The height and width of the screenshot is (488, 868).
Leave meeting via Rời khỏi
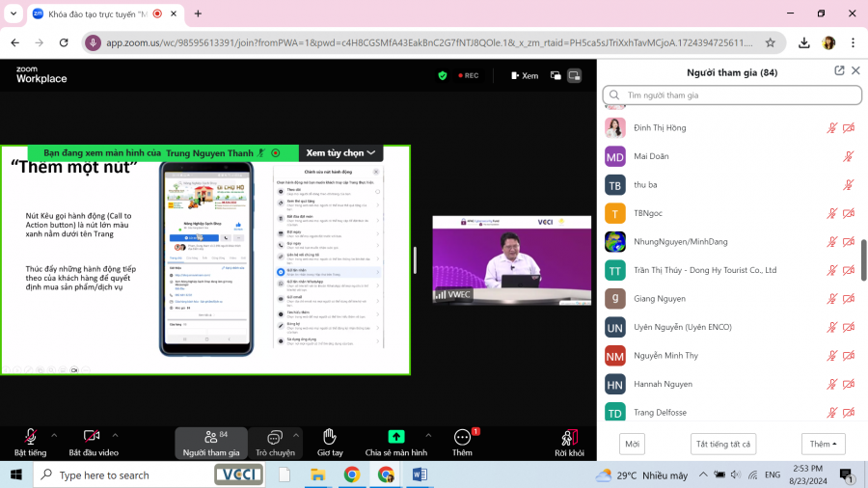click(569, 442)
